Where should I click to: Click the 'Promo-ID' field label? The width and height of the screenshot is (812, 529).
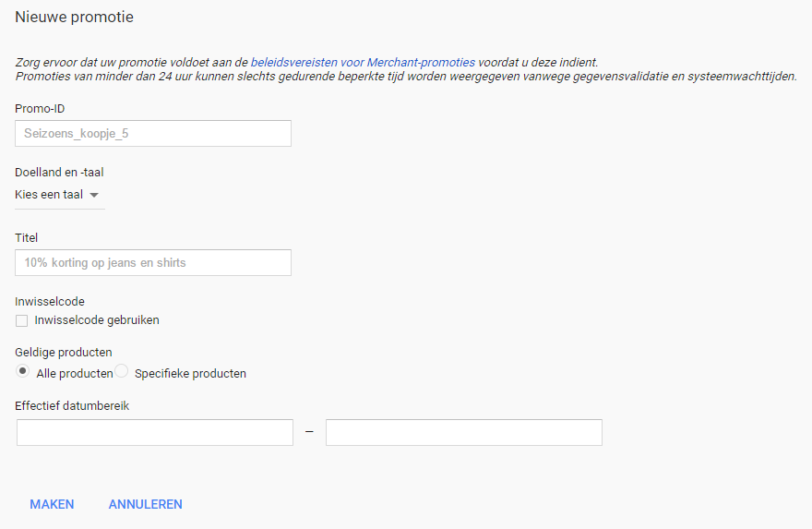[40, 109]
